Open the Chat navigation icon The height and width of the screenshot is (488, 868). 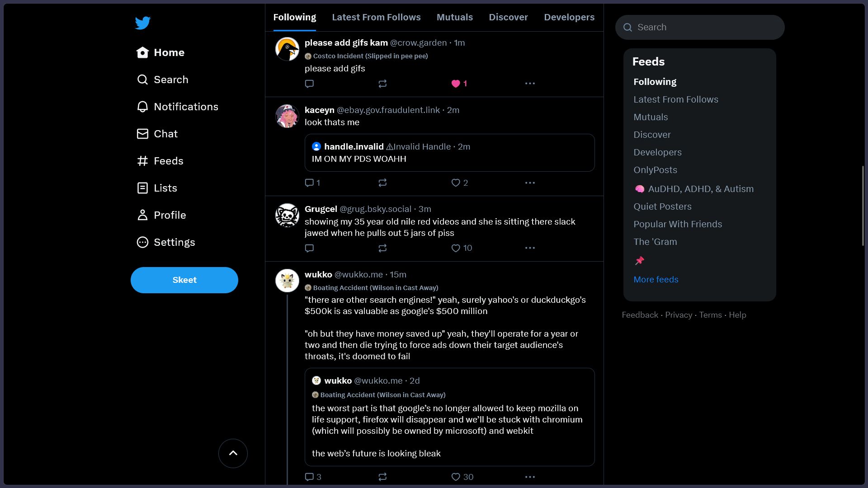142,133
